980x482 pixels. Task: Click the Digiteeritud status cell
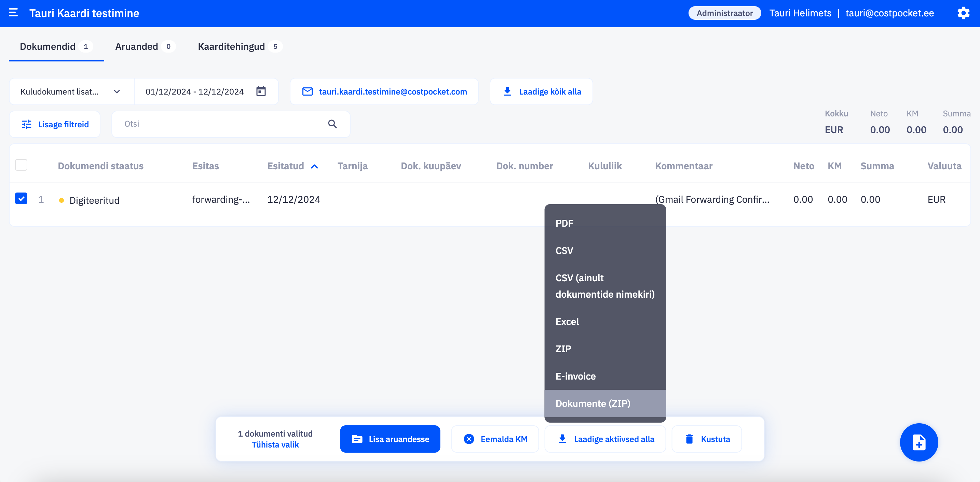pos(94,200)
